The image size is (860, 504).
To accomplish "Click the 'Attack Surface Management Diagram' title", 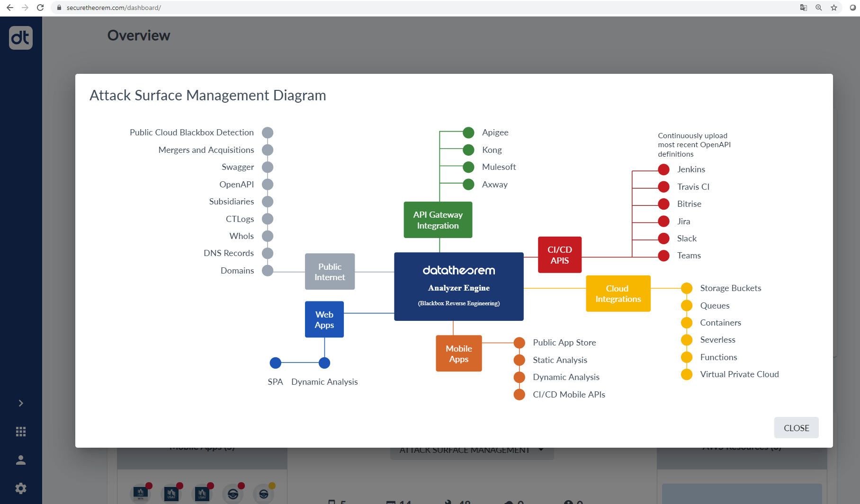I will pyautogui.click(x=207, y=96).
